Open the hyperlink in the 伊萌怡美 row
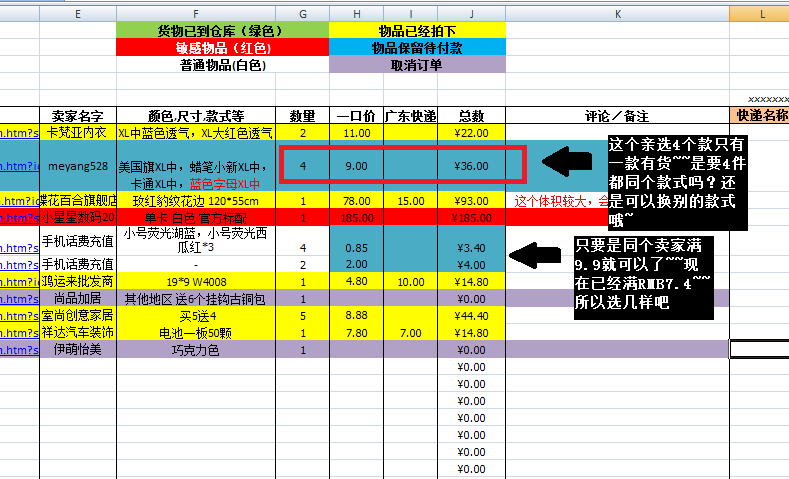The width and height of the screenshot is (789, 479). 19,350
